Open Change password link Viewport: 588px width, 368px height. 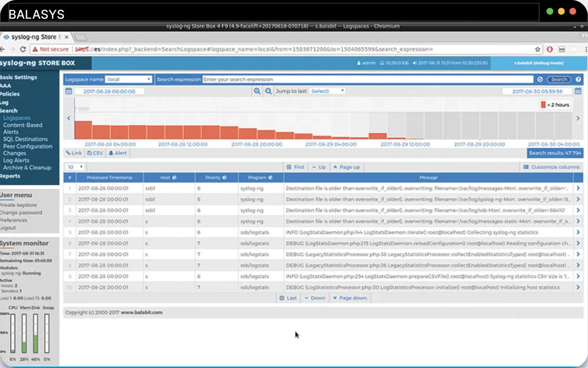click(x=21, y=213)
